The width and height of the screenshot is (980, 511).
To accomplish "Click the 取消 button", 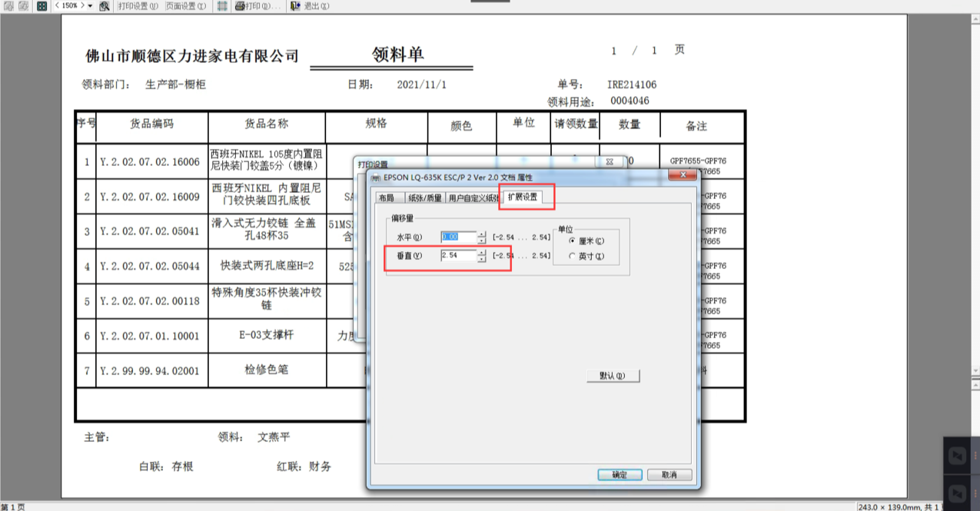I will (x=668, y=474).
